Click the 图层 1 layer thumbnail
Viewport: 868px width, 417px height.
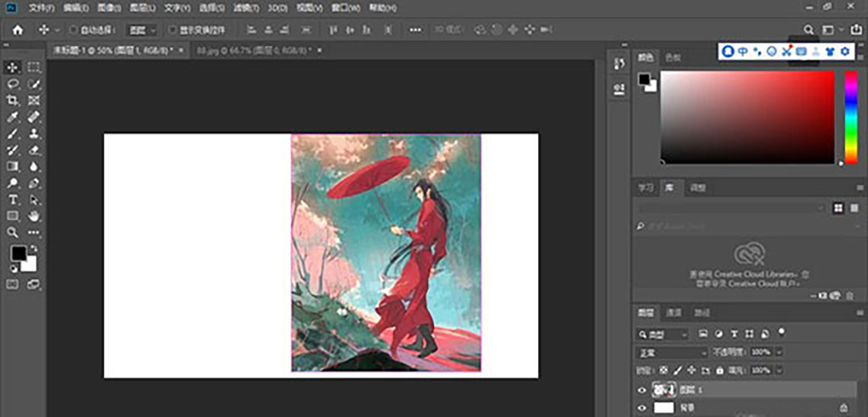click(x=663, y=390)
